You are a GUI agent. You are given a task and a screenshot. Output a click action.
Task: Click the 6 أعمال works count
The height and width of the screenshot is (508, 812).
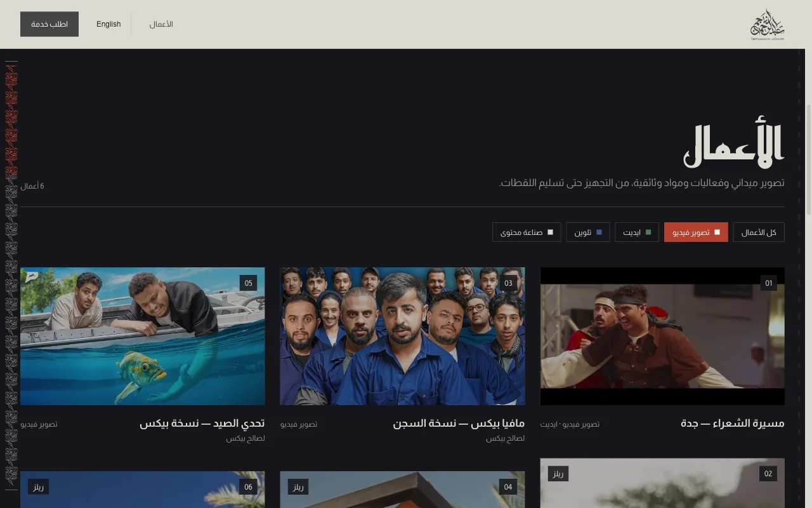tap(32, 186)
